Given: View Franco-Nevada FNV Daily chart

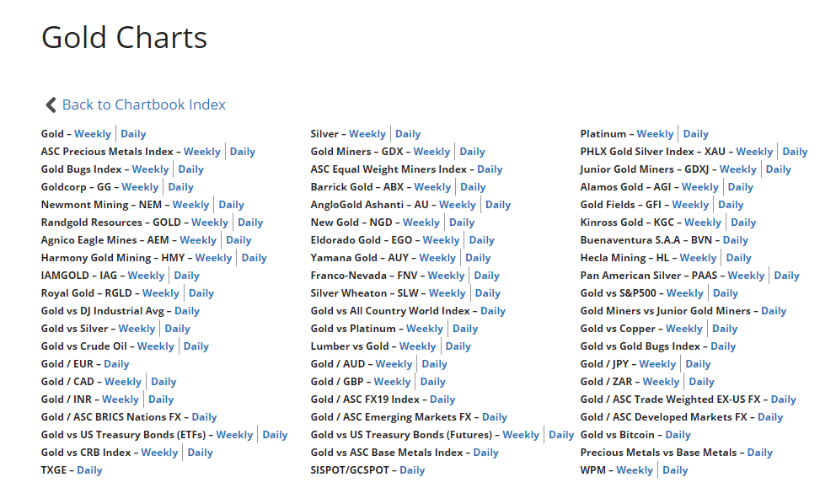Looking at the screenshot, I should tap(487, 275).
